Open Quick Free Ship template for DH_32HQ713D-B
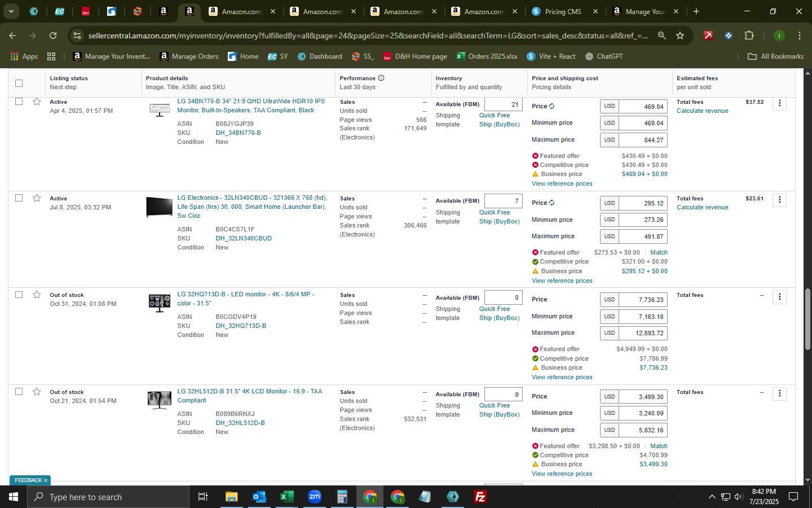812x508 pixels. pos(499,313)
